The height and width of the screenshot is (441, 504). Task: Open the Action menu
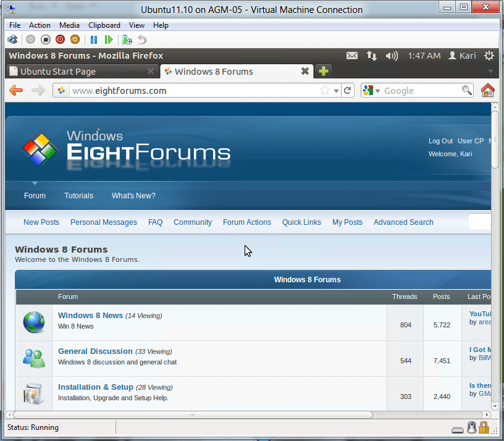[40, 25]
